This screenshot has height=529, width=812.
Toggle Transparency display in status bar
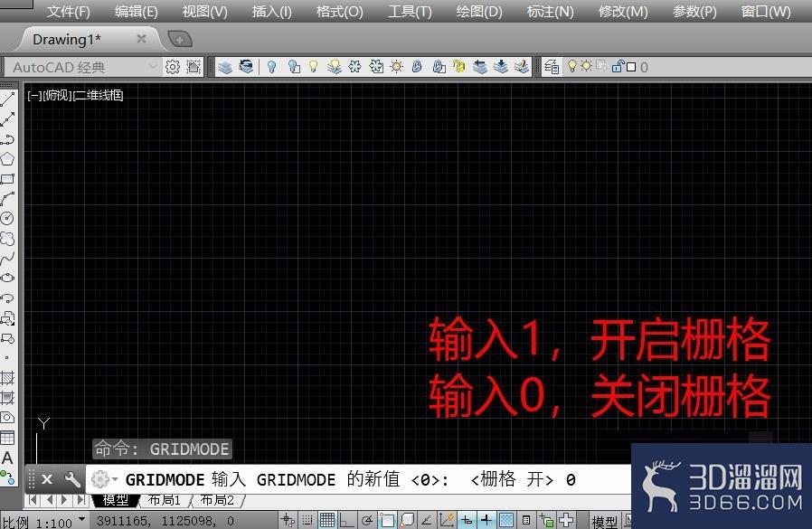click(506, 520)
